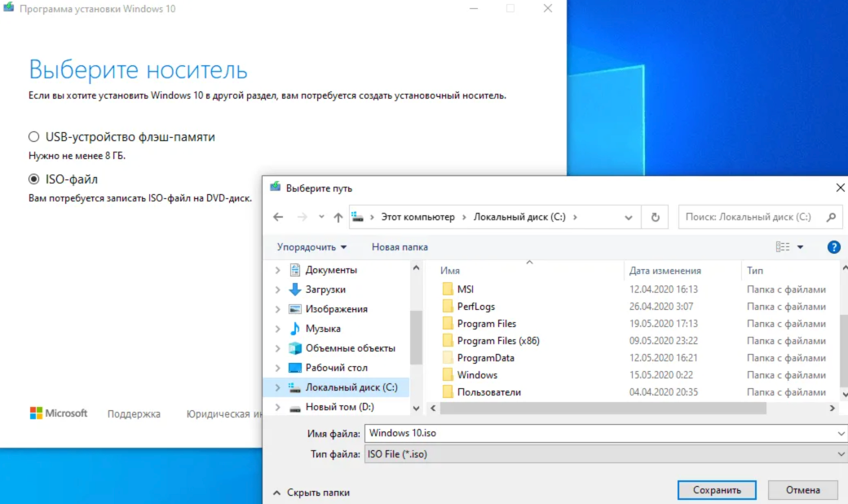Go up one folder level

tap(338, 217)
